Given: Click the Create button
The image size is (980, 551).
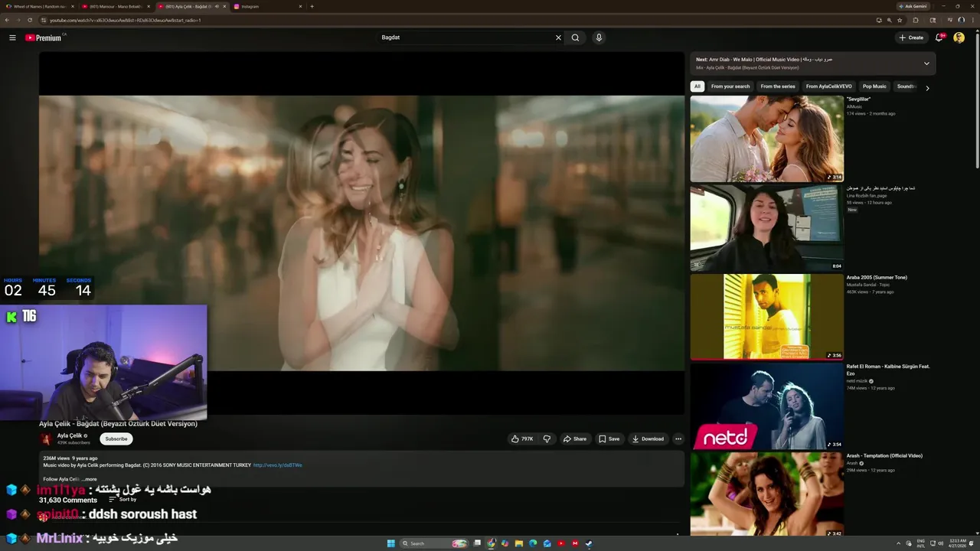Looking at the screenshot, I should [x=911, y=37].
